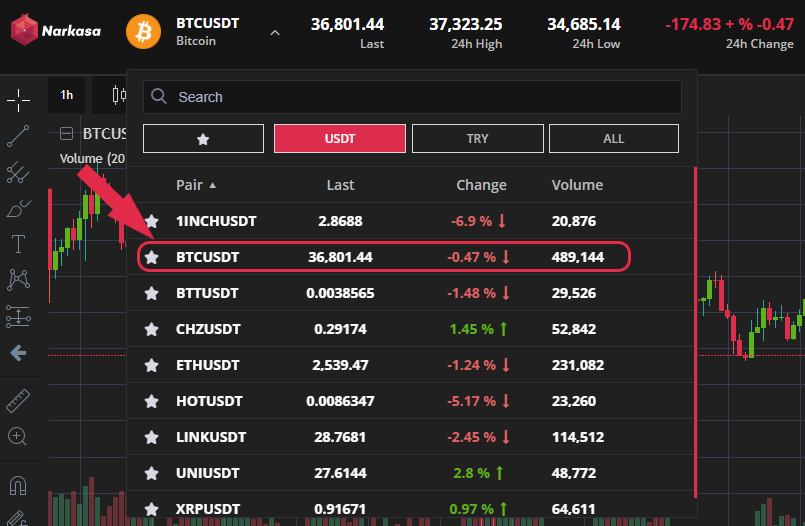Select the chart patterns tool
This screenshot has height=526, width=805.
(x=18, y=280)
